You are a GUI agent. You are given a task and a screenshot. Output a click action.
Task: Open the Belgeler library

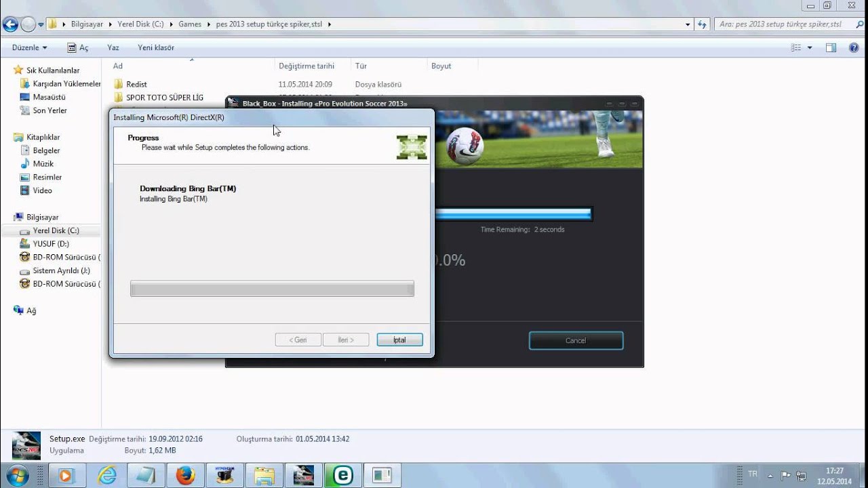[46, 150]
